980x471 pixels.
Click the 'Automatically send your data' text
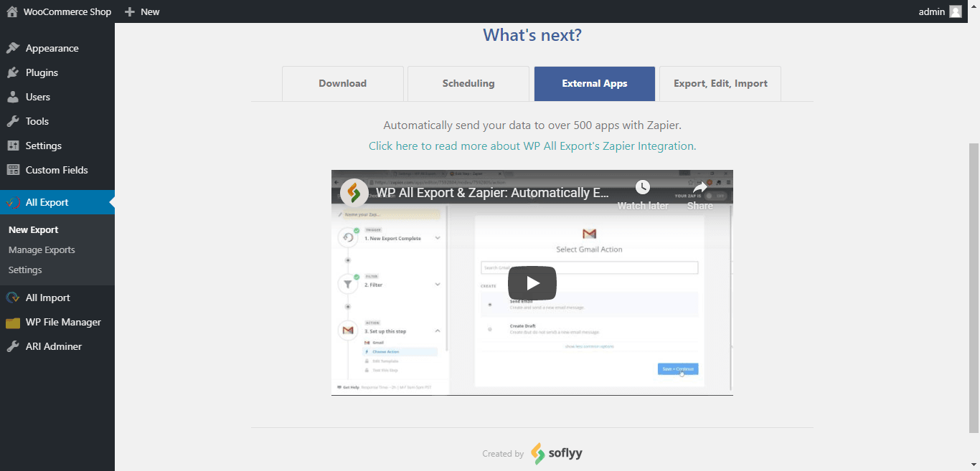(532, 125)
